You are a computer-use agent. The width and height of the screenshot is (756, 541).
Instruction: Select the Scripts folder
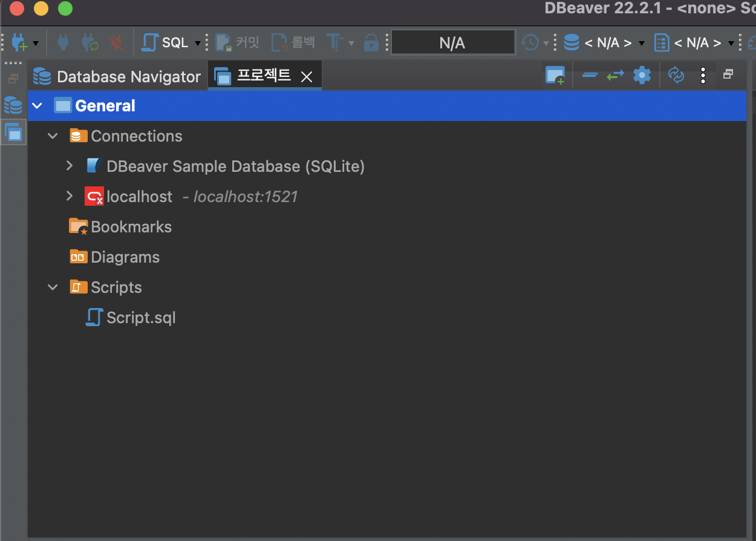(116, 287)
